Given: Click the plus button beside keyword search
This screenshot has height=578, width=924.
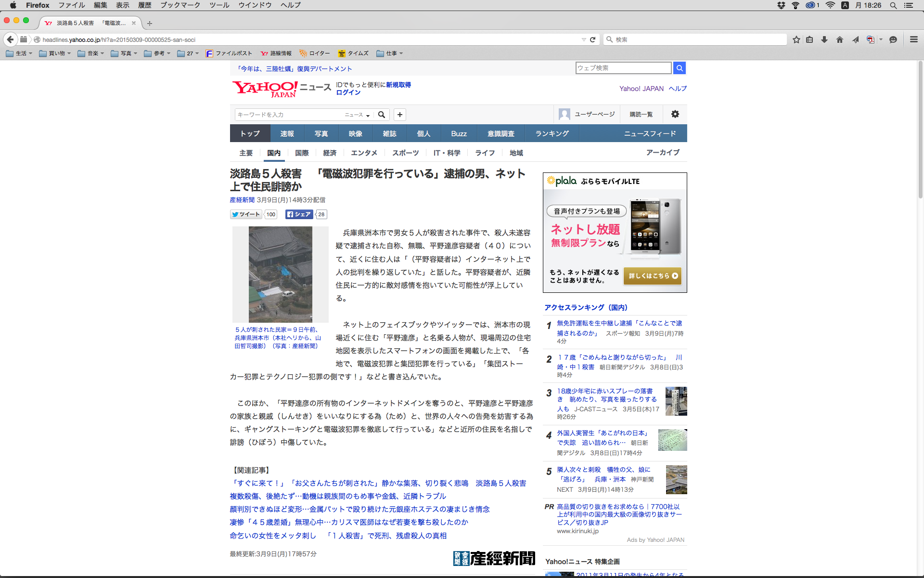Looking at the screenshot, I should [x=400, y=115].
